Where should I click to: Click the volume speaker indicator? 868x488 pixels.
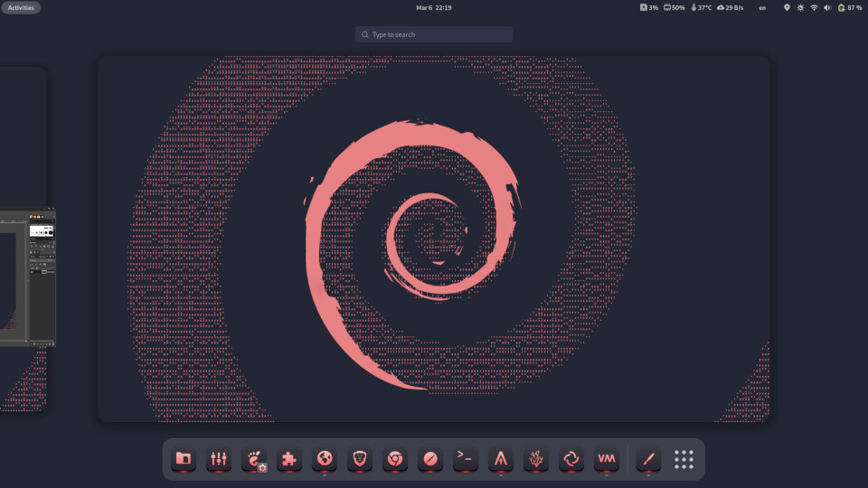pos(827,7)
